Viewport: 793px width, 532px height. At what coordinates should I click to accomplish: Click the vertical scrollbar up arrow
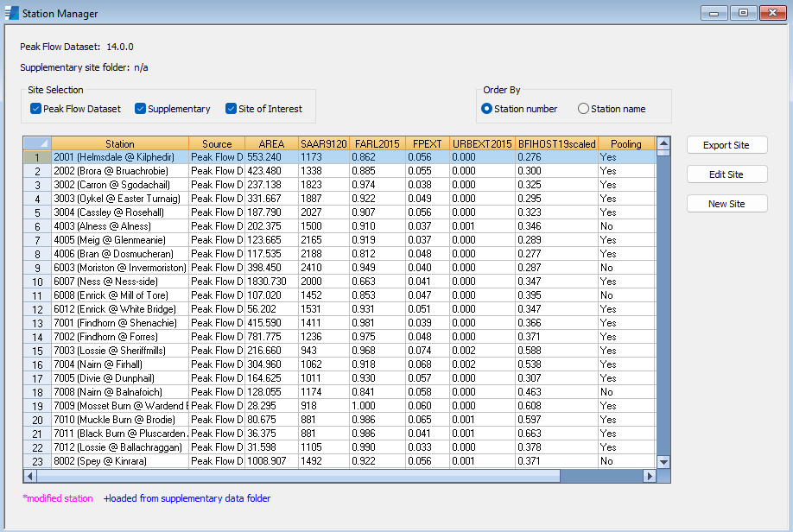(x=663, y=143)
